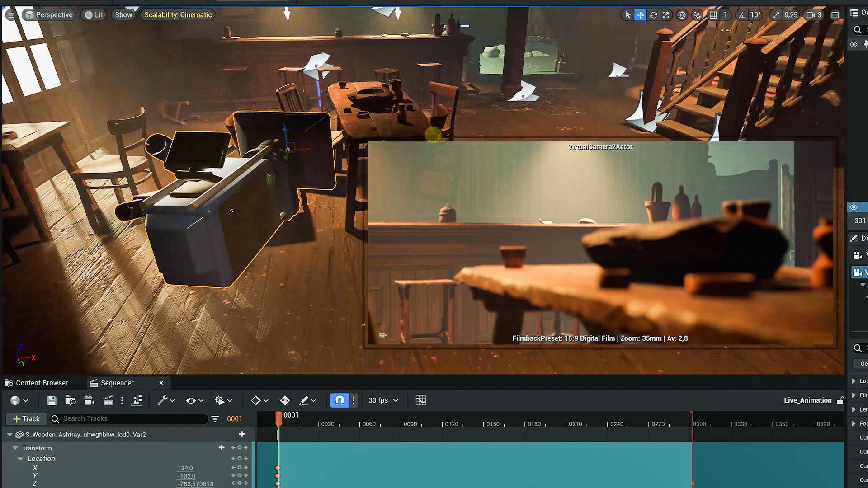
Task: Select the Rotate transform tool
Action: [x=653, y=15]
